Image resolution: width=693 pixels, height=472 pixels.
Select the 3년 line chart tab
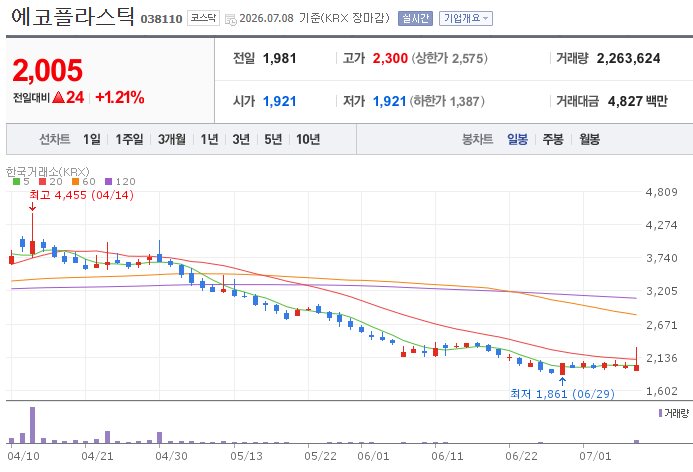[x=241, y=140]
